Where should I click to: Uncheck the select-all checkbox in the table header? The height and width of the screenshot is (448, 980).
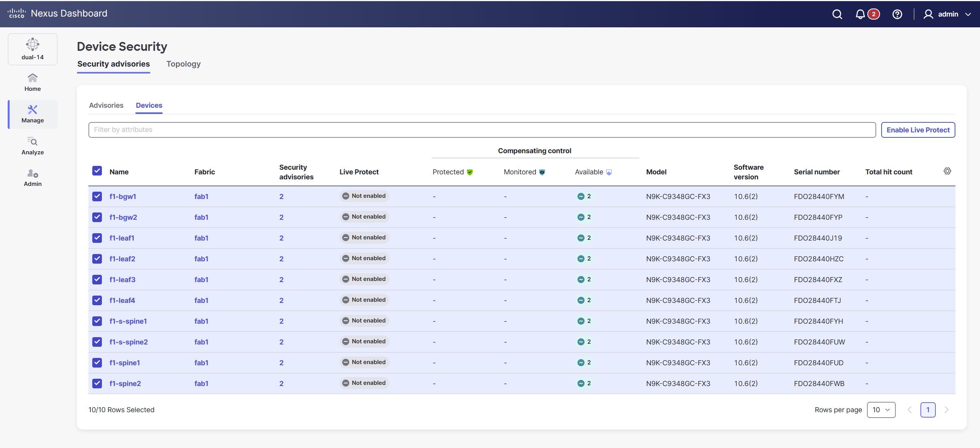click(x=97, y=171)
